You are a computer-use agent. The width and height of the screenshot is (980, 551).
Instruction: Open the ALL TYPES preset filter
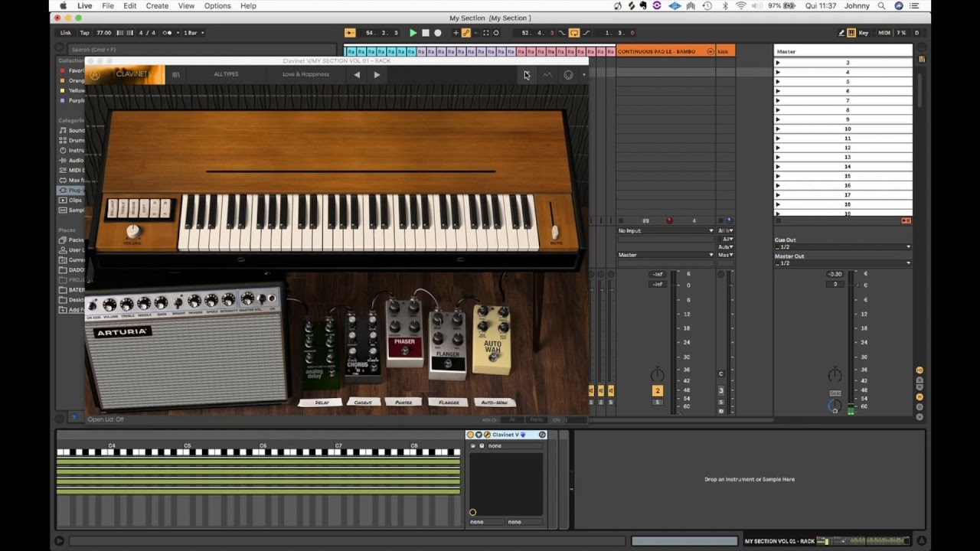(x=226, y=74)
